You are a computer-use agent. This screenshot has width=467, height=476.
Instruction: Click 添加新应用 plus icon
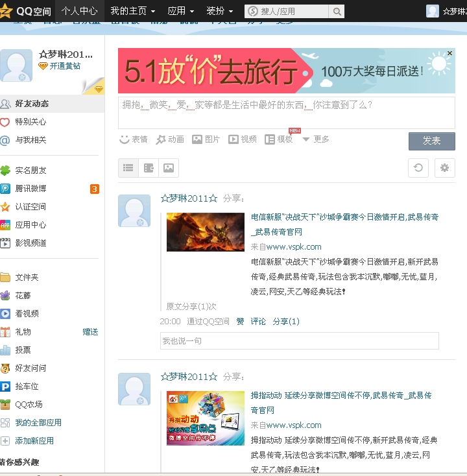5,441
